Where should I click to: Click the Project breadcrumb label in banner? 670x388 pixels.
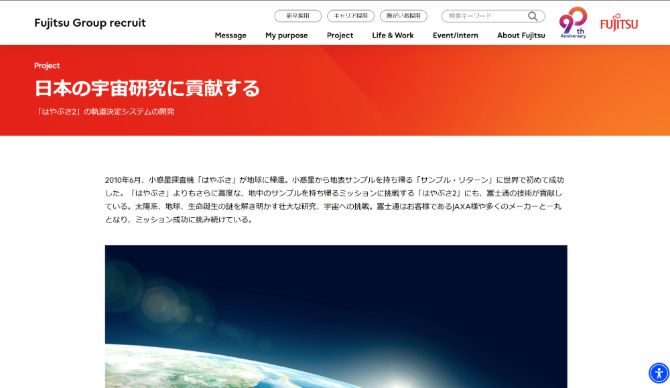click(47, 66)
